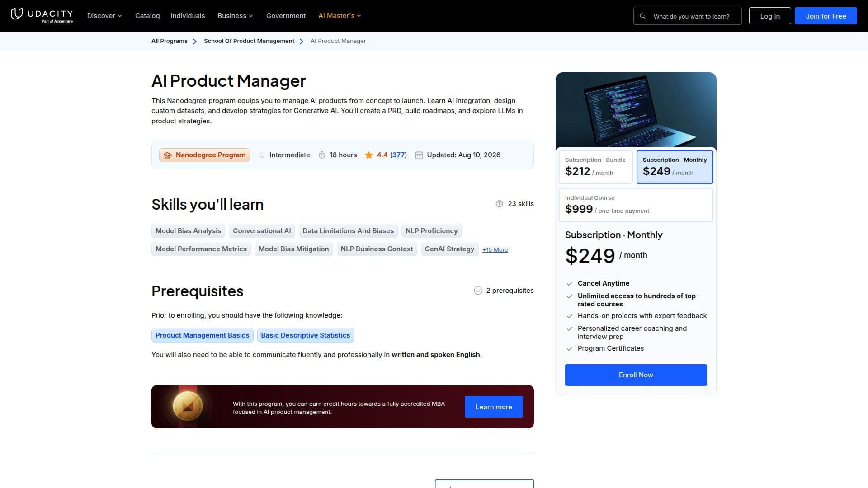Click the Join for Free button
The width and height of the screenshot is (868, 488).
coord(826,16)
